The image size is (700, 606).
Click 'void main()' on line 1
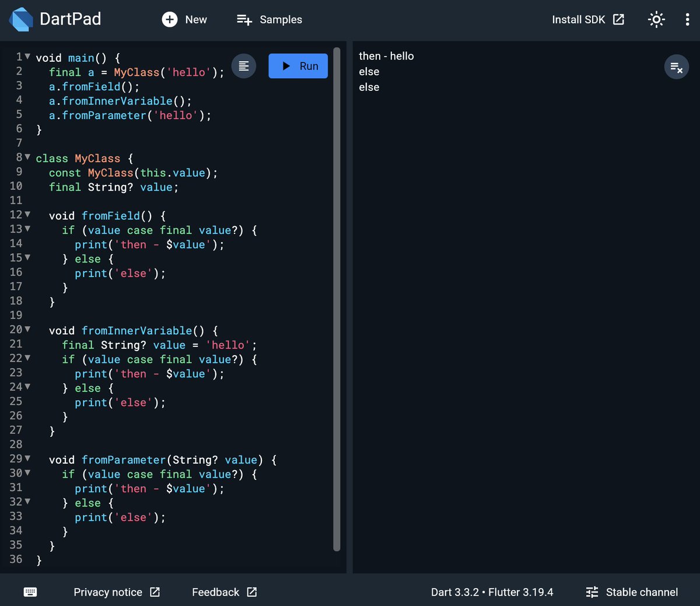point(71,58)
